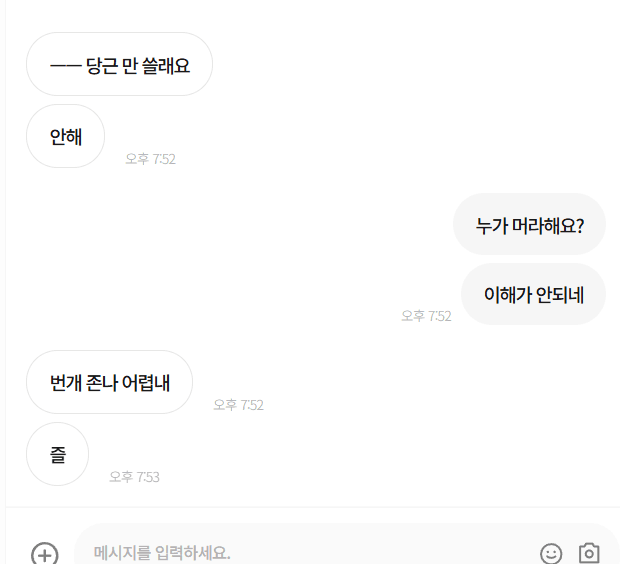
Task: Click the 오후 7:52 timestamp beside 이해가 안되네
Action: pyautogui.click(x=426, y=316)
